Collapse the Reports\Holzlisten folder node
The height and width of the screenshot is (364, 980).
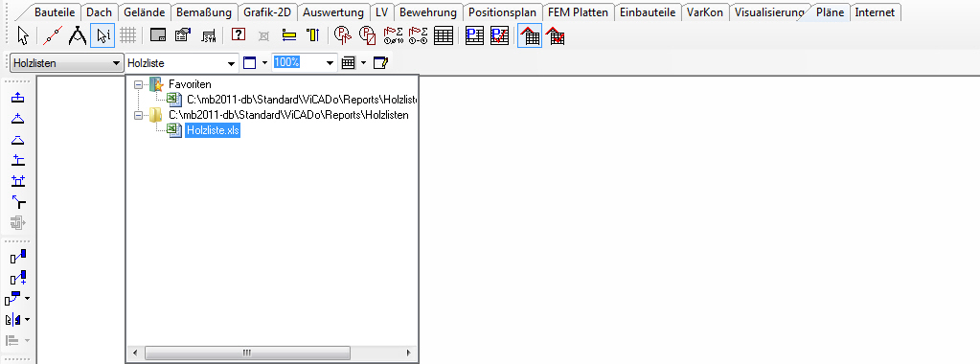click(x=139, y=115)
